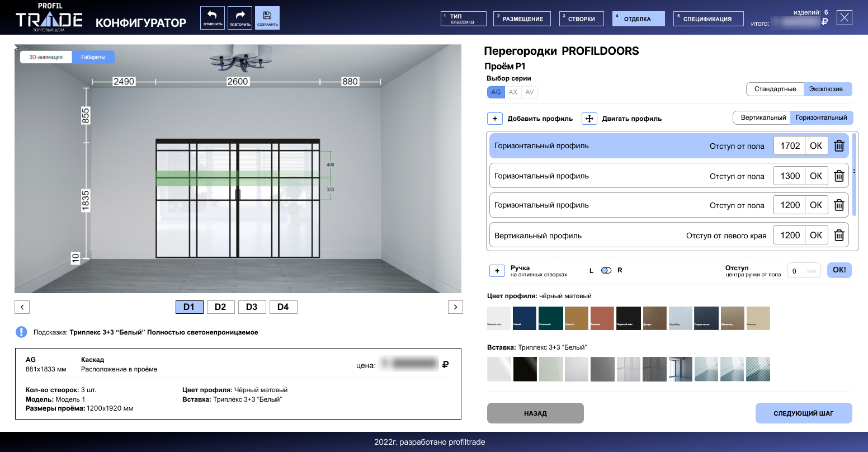
Task: Open step 1 Тип классика
Action: [464, 18]
